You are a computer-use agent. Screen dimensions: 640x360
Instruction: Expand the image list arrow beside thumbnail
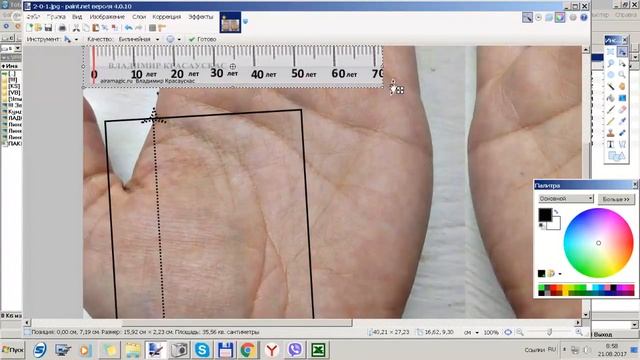click(x=245, y=21)
